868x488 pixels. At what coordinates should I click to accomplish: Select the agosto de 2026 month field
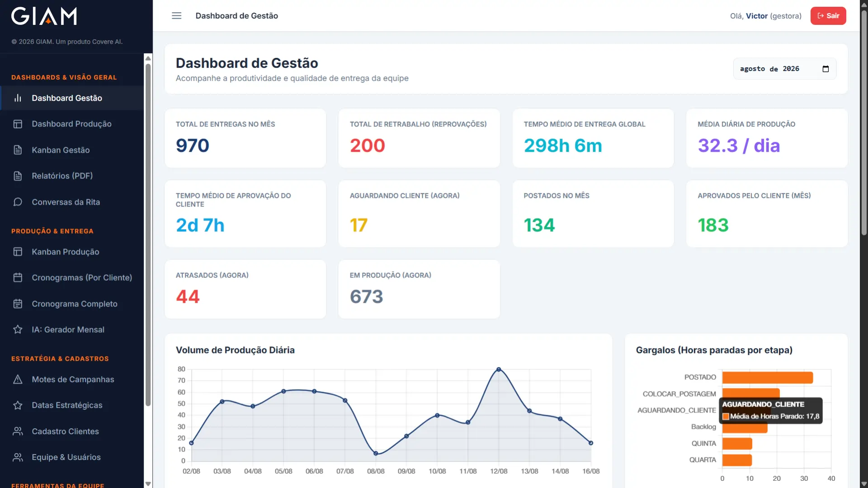(x=784, y=69)
